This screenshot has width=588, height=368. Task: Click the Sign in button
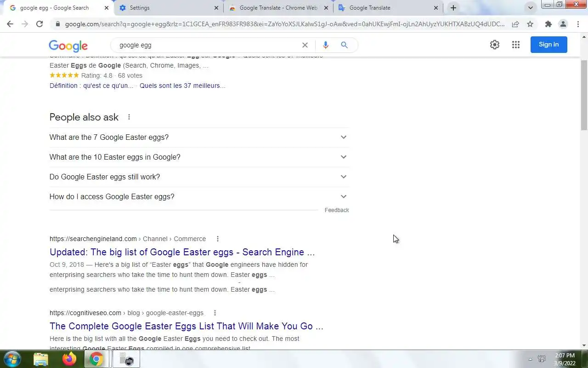(548, 45)
